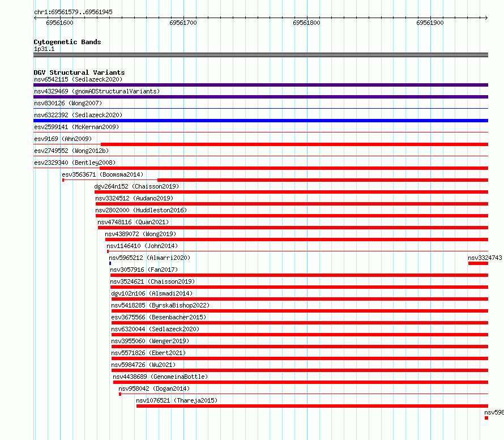Open nsv4438689 (GenomeinaBottle) variant

[x=160, y=377]
